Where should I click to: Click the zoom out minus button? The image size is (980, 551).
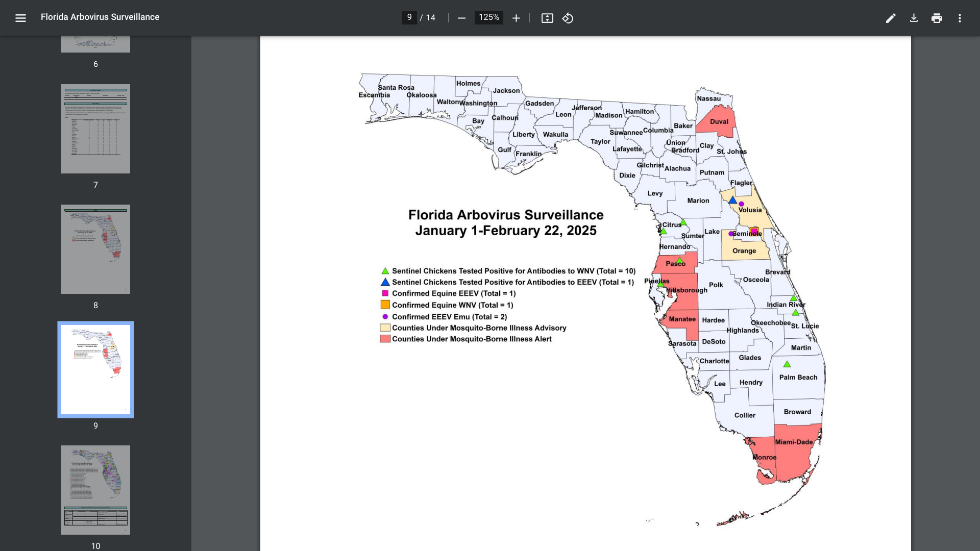[461, 18]
